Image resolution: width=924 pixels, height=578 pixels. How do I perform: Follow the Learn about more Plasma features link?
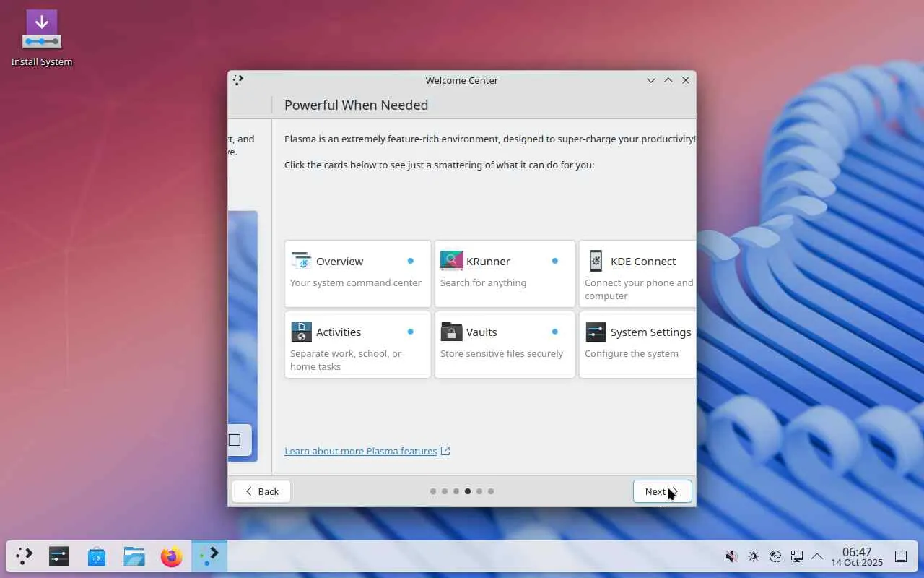click(367, 451)
